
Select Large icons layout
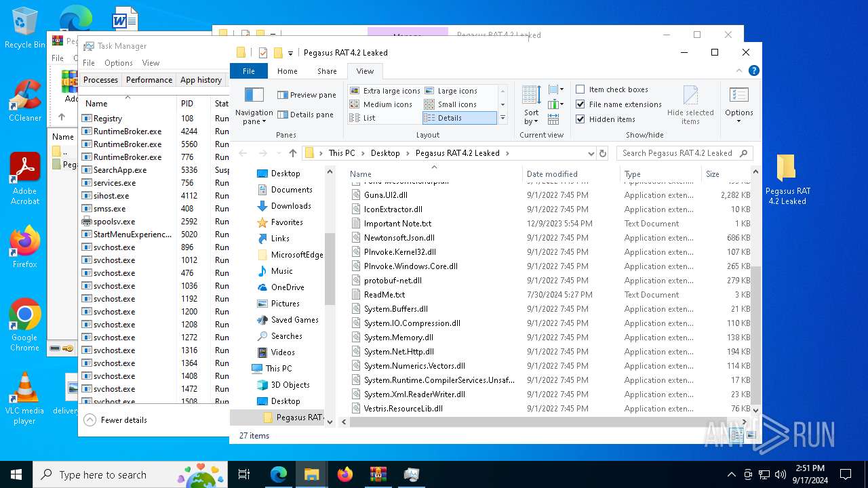[451, 91]
